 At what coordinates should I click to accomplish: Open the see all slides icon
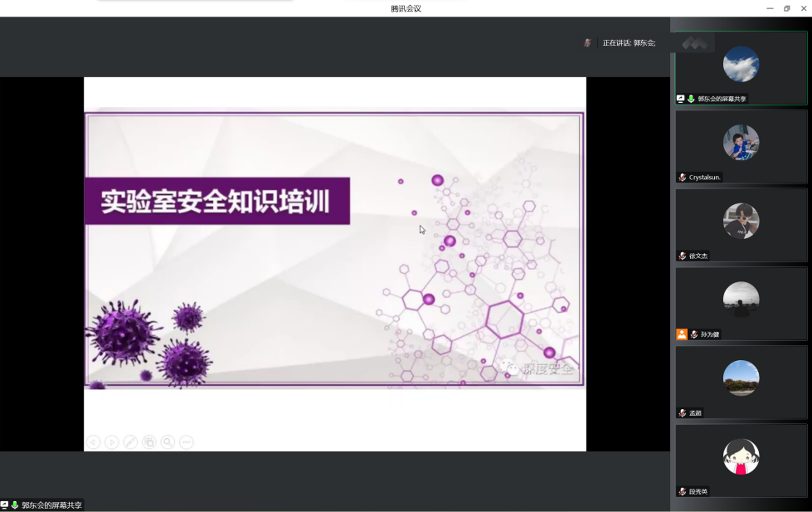[149, 442]
